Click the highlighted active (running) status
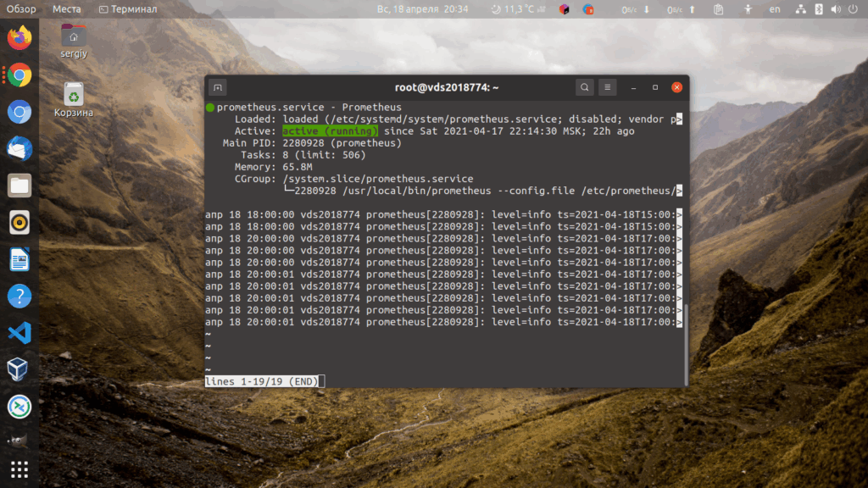The width and height of the screenshot is (868, 488). (330, 131)
